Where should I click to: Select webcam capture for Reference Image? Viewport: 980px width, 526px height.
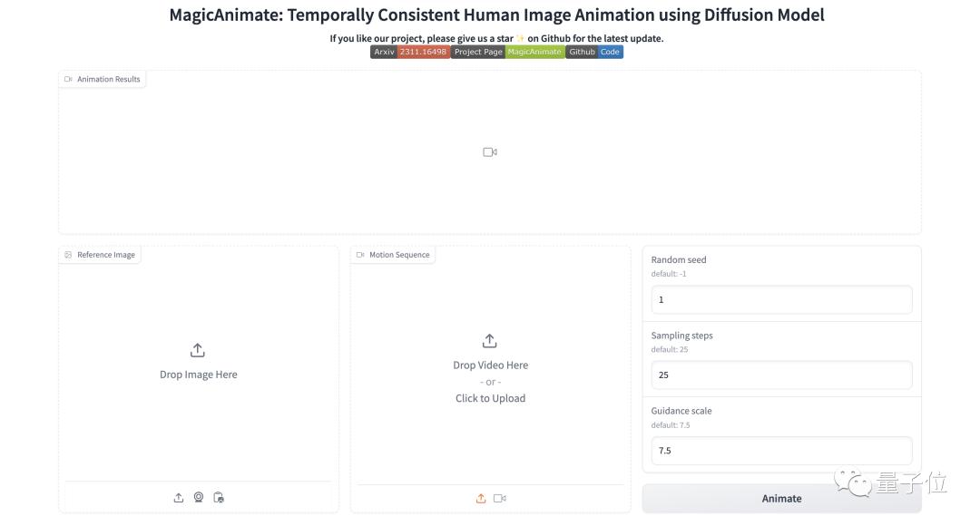(199, 498)
